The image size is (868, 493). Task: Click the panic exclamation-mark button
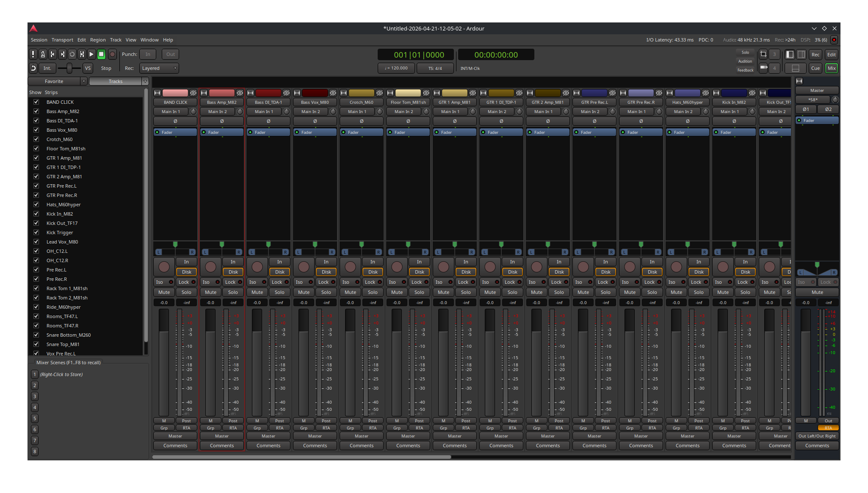(33, 54)
